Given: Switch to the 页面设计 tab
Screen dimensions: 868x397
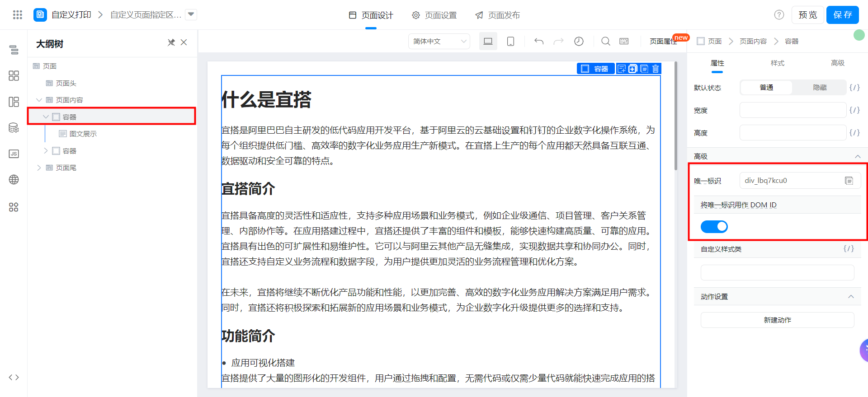Looking at the screenshot, I should click(371, 15).
